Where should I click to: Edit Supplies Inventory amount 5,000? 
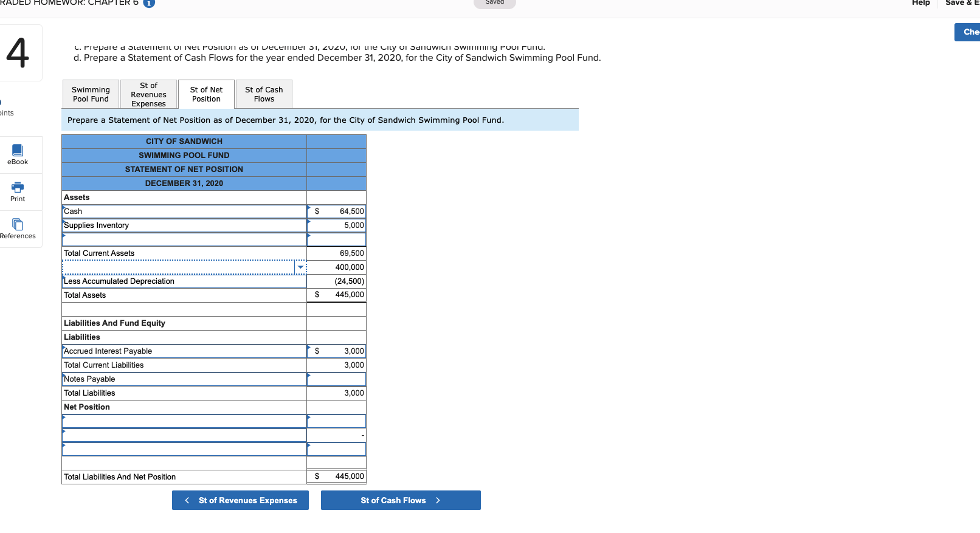(x=336, y=225)
